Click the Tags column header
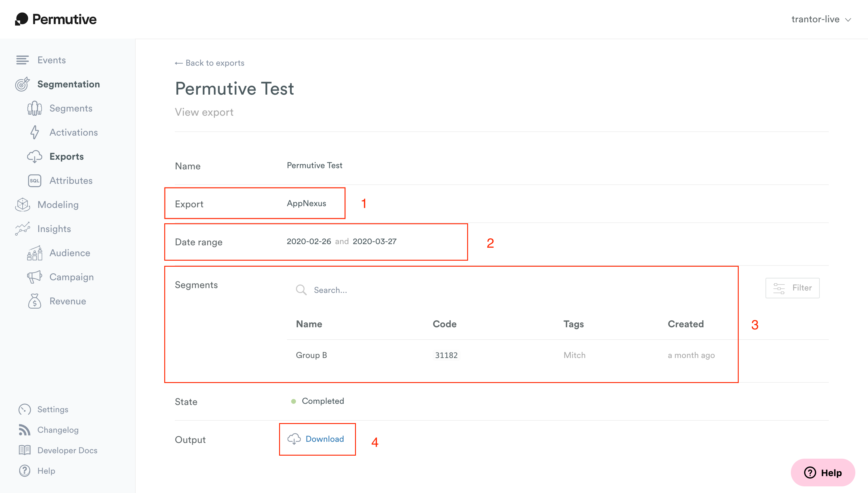 tap(574, 324)
